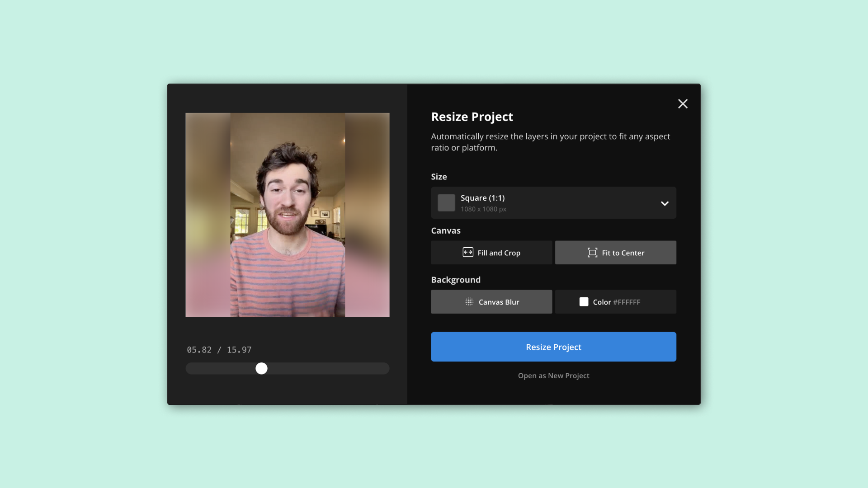
Task: Enable Canvas Blur text option
Action: [x=499, y=302]
